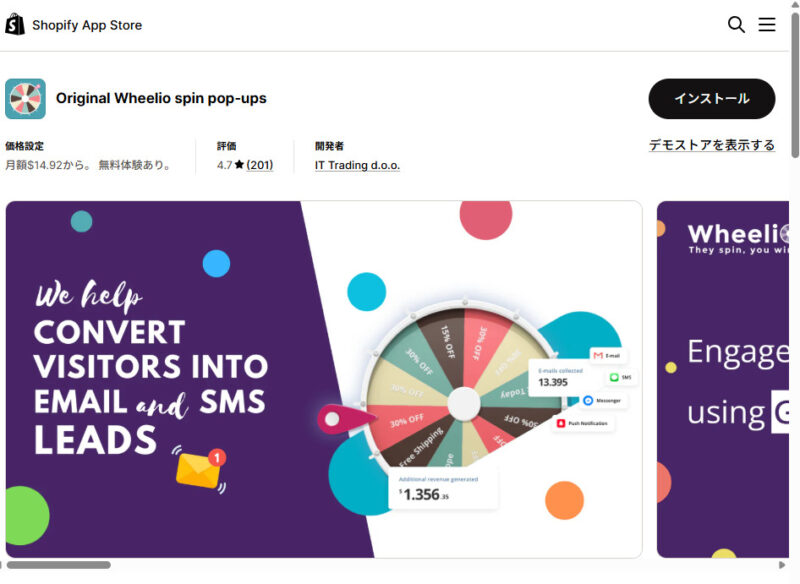This screenshot has height=584, width=800.
Task: Click the spin wheel center hub
Action: [x=463, y=403]
